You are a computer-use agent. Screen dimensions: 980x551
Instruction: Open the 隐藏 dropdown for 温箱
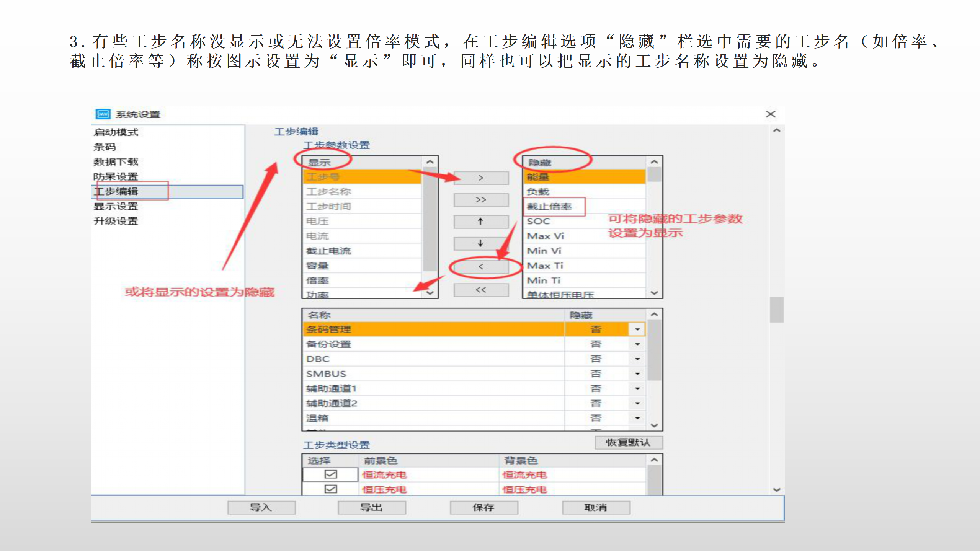tap(637, 418)
